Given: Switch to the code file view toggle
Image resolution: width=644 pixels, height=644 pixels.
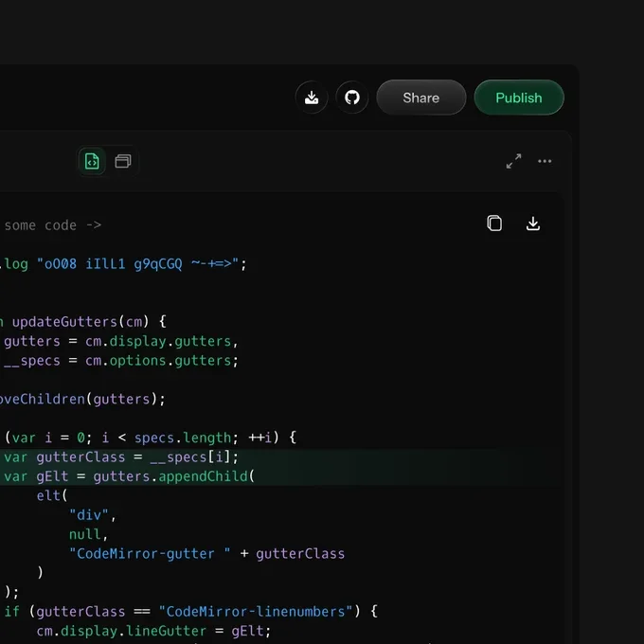Looking at the screenshot, I should 92,161.
